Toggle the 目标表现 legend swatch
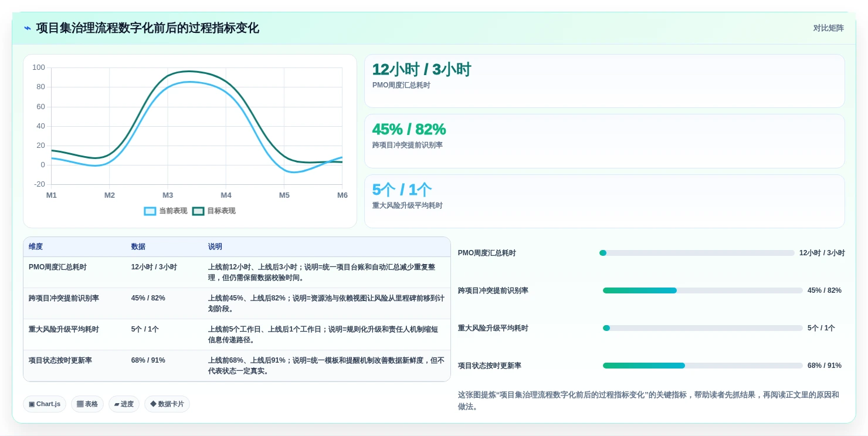 tap(198, 211)
